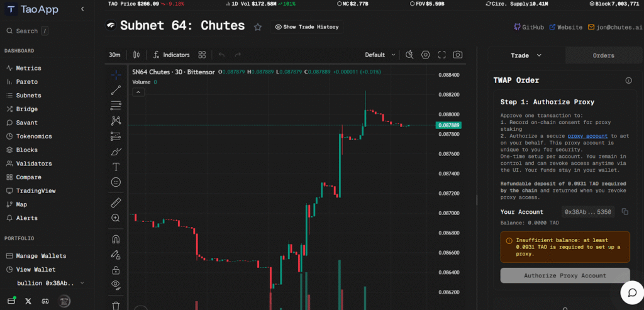Take a chart snapshot with camera icon
644x310 pixels.
click(x=458, y=55)
